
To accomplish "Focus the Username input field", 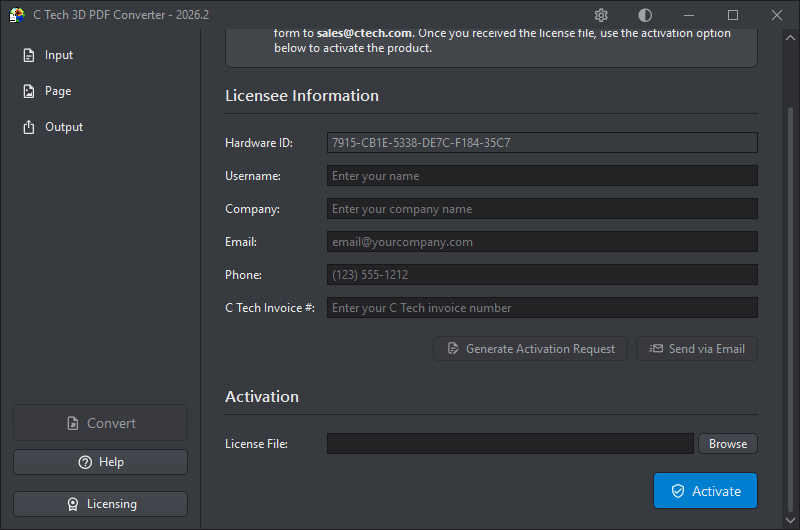I will (x=542, y=175).
